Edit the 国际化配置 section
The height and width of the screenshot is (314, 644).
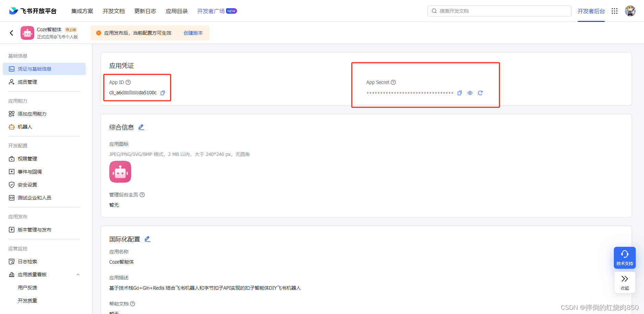point(147,239)
